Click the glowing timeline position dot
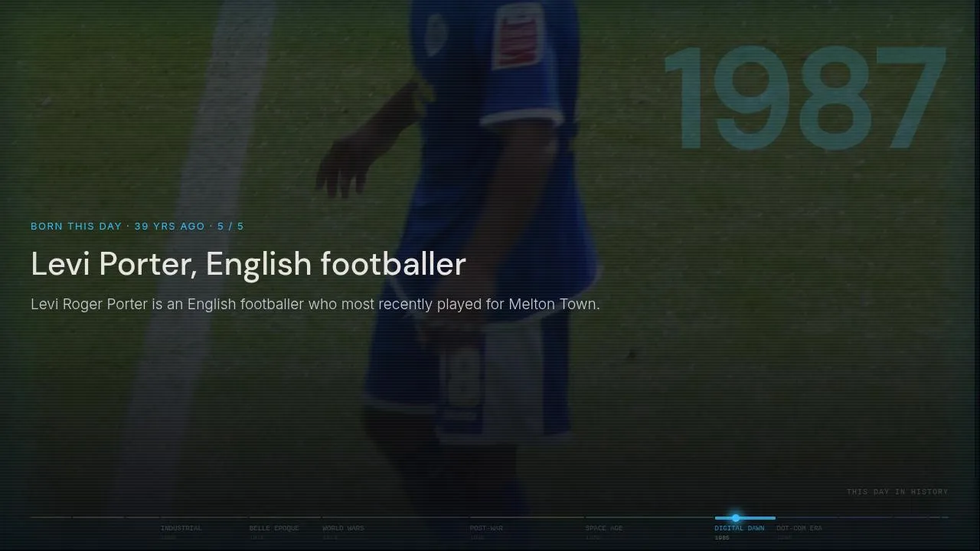This screenshot has width=980, height=551. coord(736,518)
